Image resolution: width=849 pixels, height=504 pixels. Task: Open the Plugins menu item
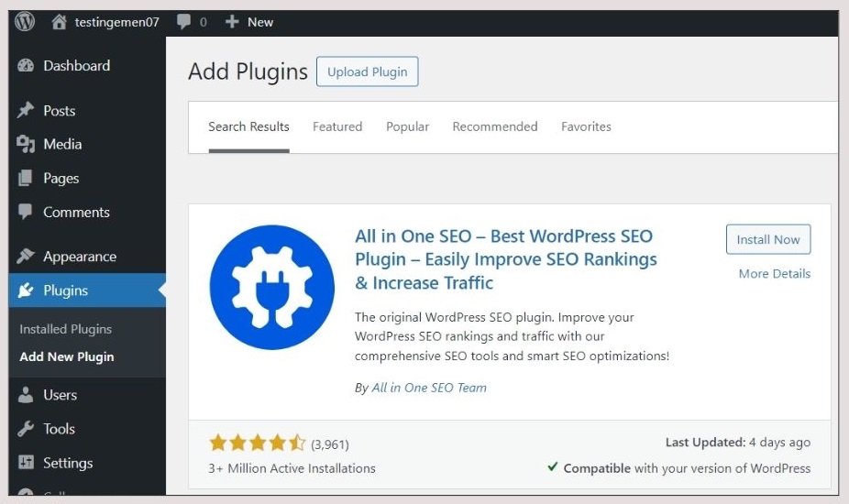coord(87,290)
